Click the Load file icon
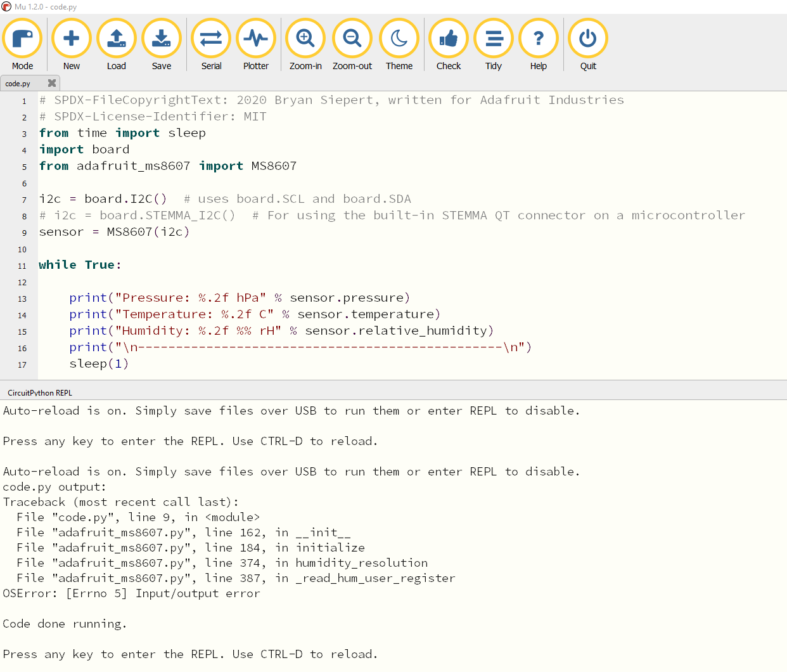787x672 pixels. click(x=117, y=39)
